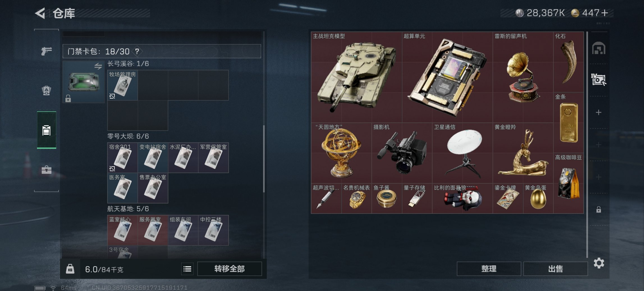Click the locked storage slot padlock icon

pos(599,209)
